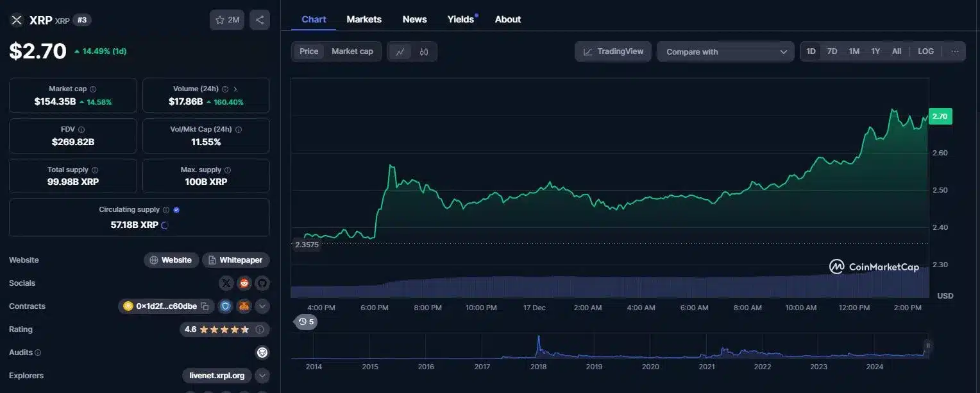The width and height of the screenshot is (980, 393).
Task: Open the Compare with dropdown
Action: pos(725,52)
